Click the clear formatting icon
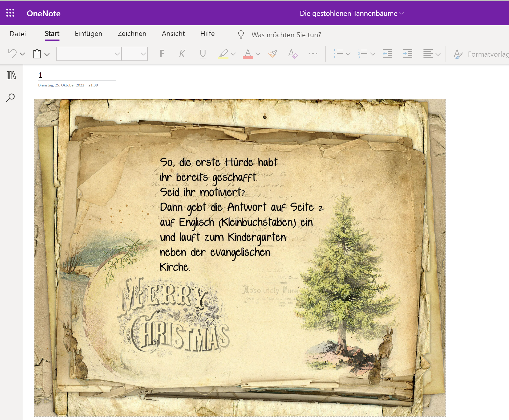The width and height of the screenshot is (509, 420). tap(293, 54)
